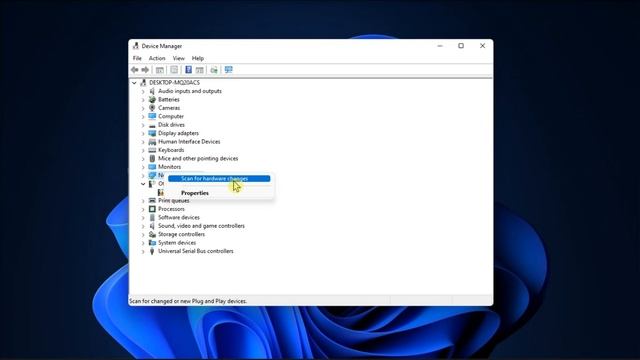The width and height of the screenshot is (640, 360).
Task: Open the View menu
Action: point(178,58)
